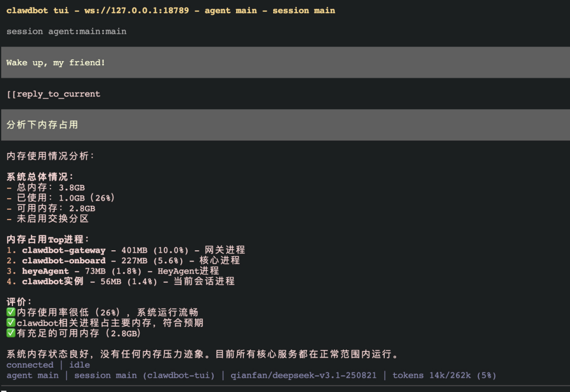The height and width of the screenshot is (392, 570).
Task: Click the input cursor at the bottom
Action: pyautogui.click(x=4, y=391)
